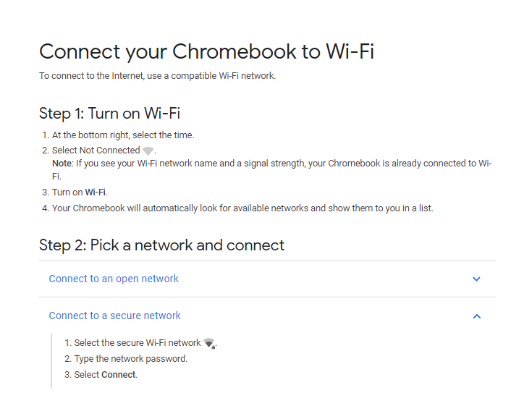Click the note text about signal strength
This screenshot has width=532, height=398.
(x=282, y=164)
